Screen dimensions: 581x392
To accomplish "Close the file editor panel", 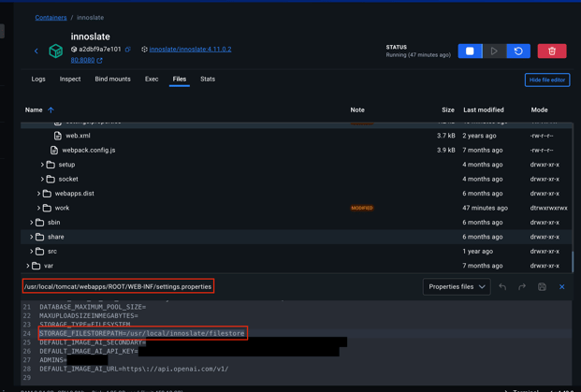I will coord(561,287).
